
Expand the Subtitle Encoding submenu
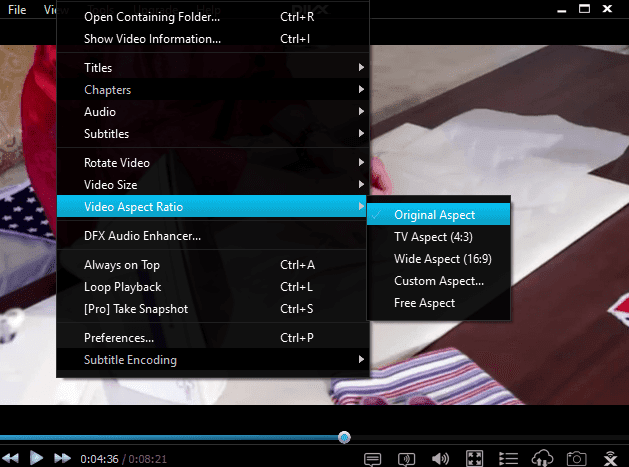213,359
